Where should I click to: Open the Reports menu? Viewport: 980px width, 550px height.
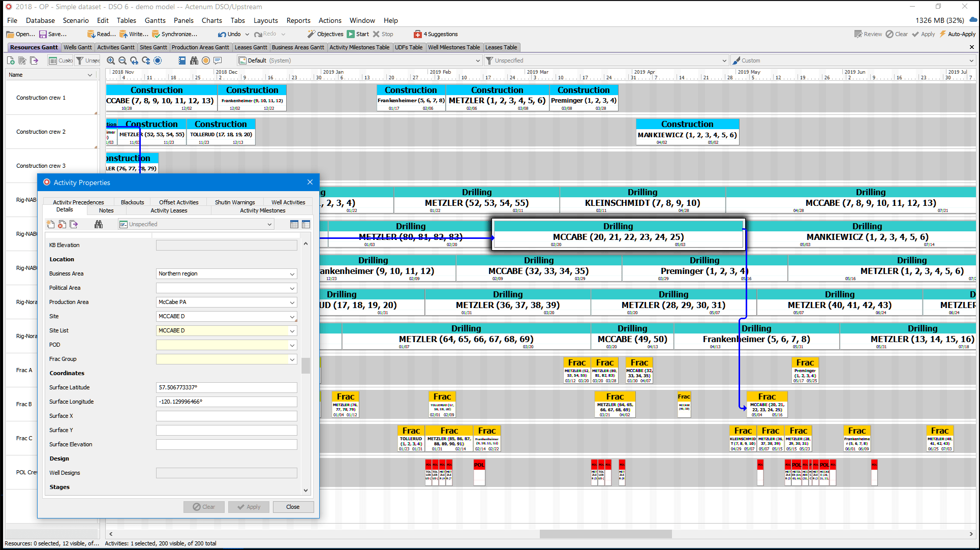click(298, 20)
